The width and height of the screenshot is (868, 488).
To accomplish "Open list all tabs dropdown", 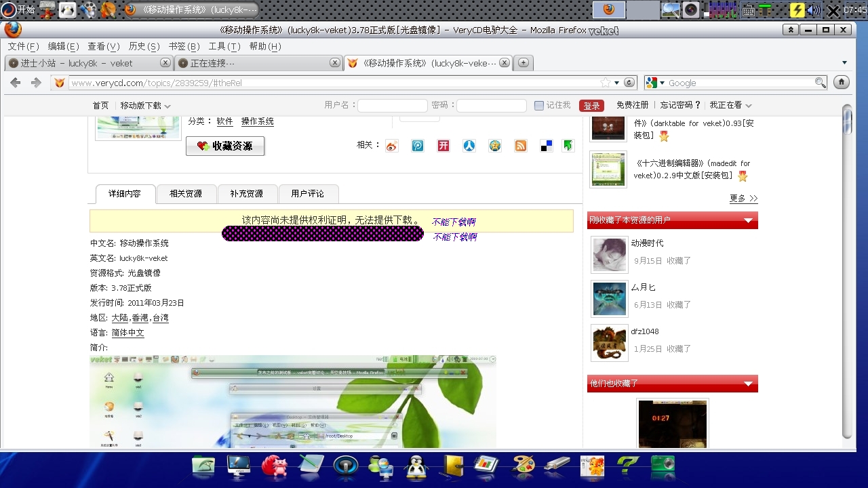I will click(844, 63).
